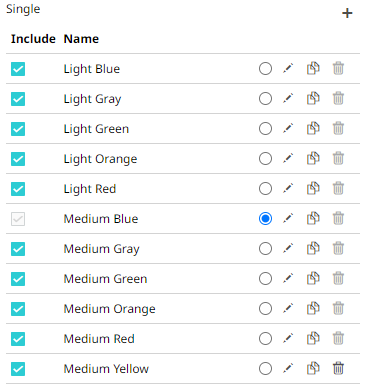Toggle Include checkbox for Medium Gray

[x=18, y=249]
